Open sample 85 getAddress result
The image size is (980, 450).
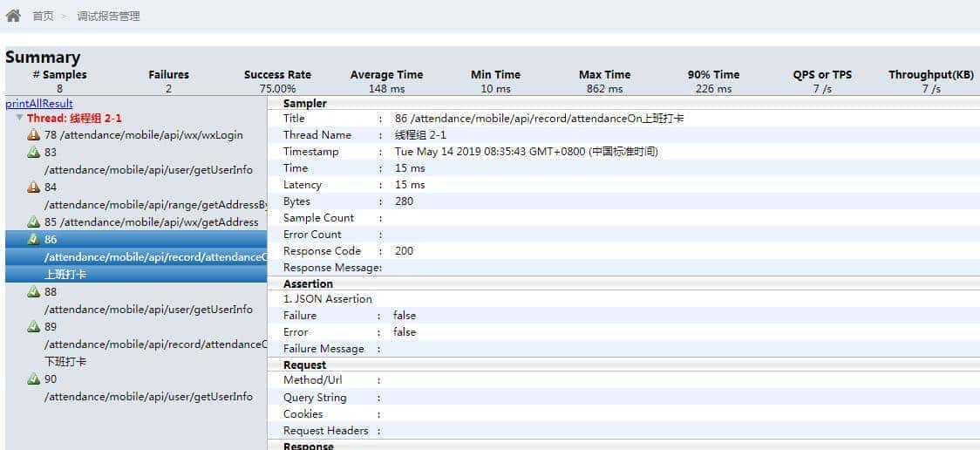[x=151, y=222]
